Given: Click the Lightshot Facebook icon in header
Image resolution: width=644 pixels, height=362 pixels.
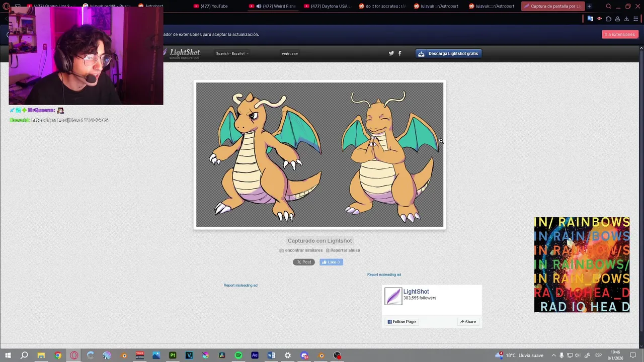Looking at the screenshot, I should 400,53.
